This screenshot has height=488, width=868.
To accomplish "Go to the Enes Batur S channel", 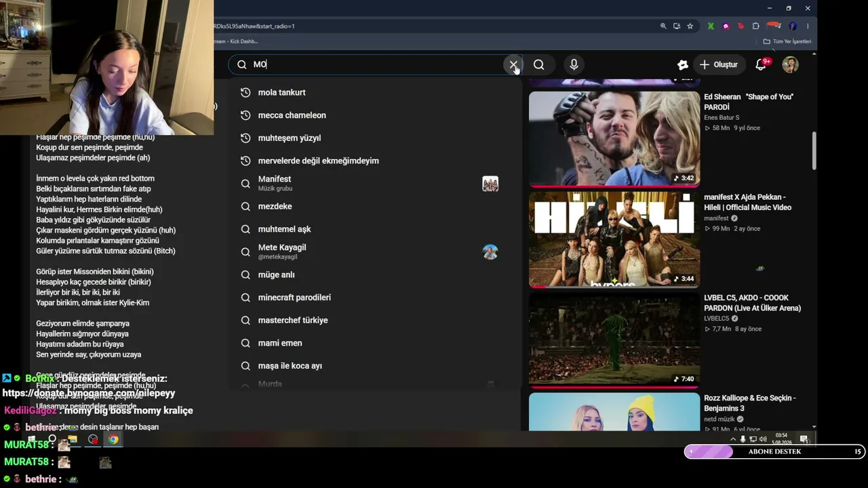I will tap(722, 118).
